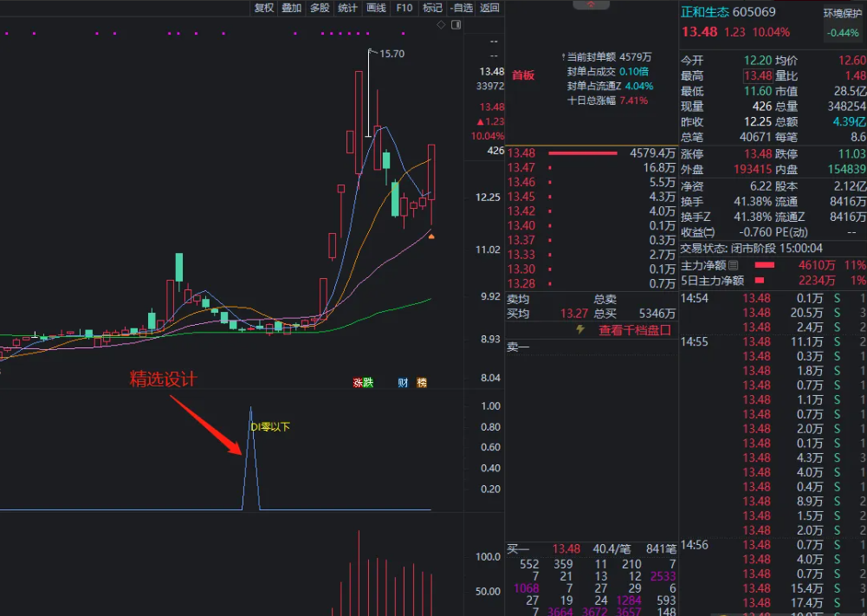This screenshot has width=867, height=616.
Task: Open the 复权 adjustment menu
Action: [263, 8]
